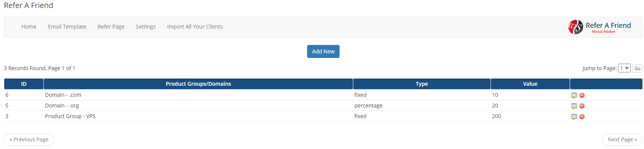644x149 pixels.
Task: Edit the Domain - .org record
Action: pyautogui.click(x=574, y=106)
